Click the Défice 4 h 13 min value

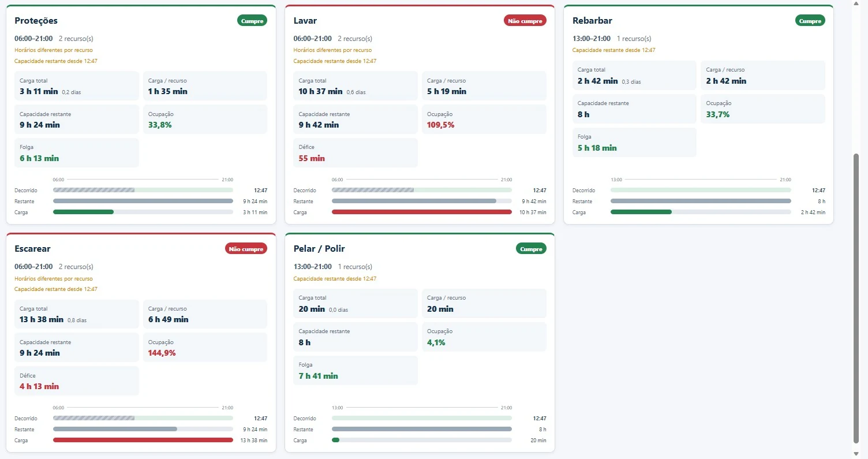click(39, 386)
